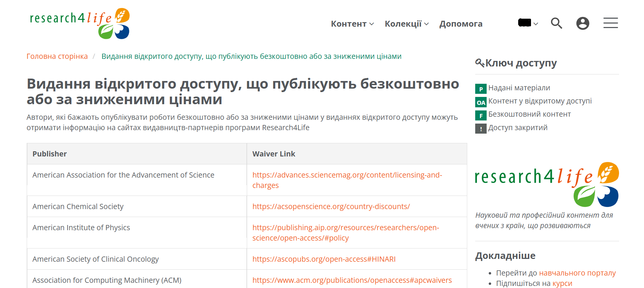Click the green P provided materials icon

tap(481, 89)
